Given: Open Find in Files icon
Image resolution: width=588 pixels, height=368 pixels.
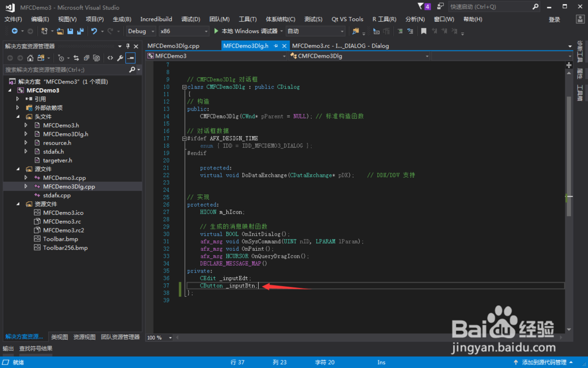Looking at the screenshot, I should click(x=355, y=31).
